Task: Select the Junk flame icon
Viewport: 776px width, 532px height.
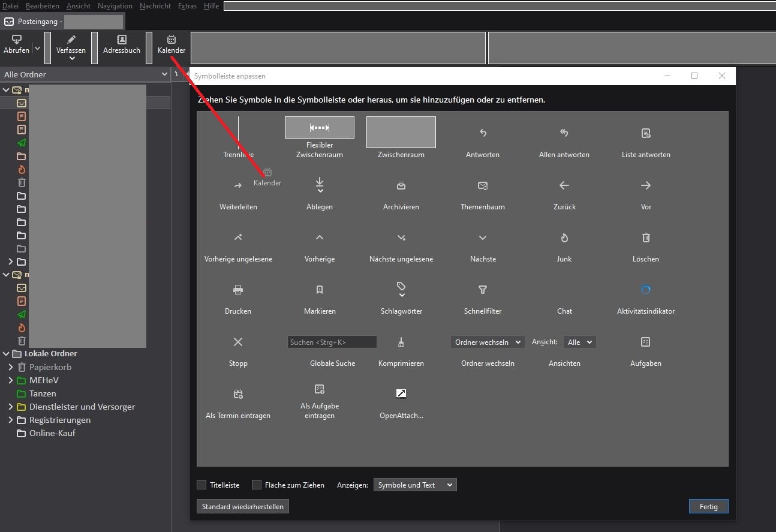Action: [564, 238]
